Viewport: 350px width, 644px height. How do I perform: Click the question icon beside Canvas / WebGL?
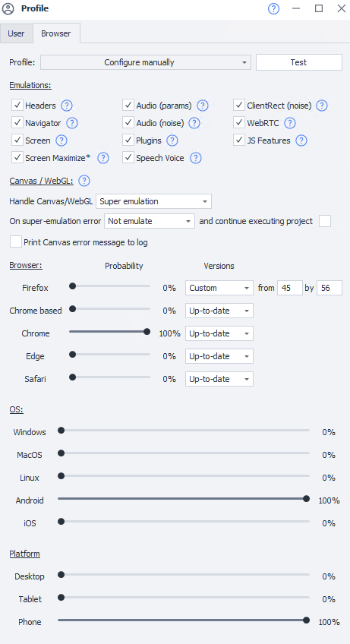[84, 180]
